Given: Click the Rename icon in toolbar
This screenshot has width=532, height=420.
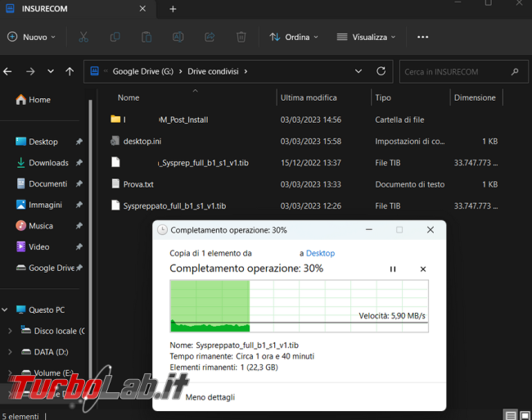Looking at the screenshot, I should click(178, 37).
